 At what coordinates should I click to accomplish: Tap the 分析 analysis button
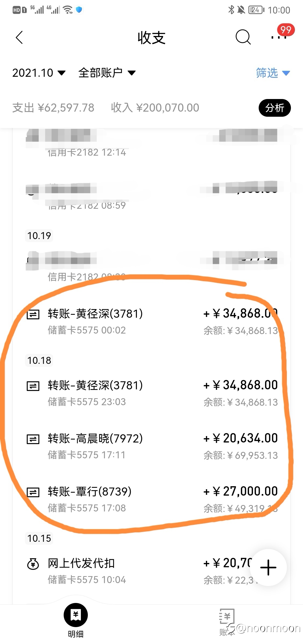275,108
